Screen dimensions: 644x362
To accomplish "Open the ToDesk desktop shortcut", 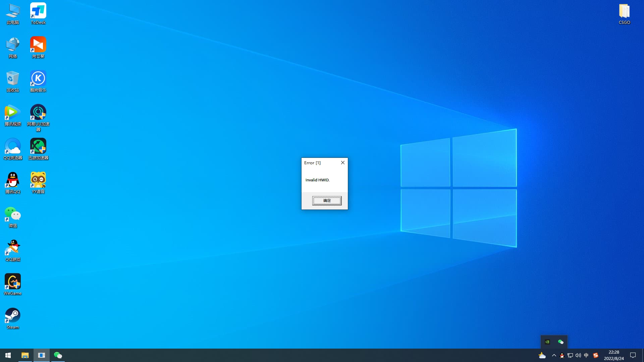I will click(38, 13).
